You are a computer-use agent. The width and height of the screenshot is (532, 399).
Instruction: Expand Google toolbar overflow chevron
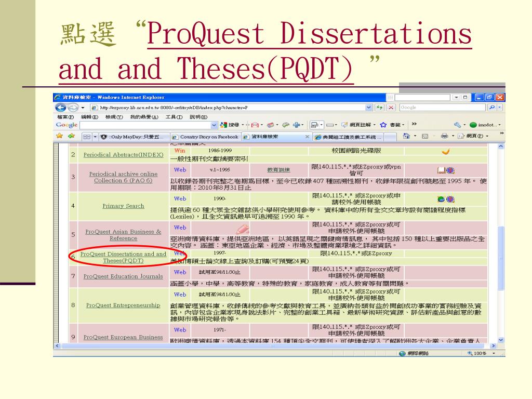click(414, 124)
